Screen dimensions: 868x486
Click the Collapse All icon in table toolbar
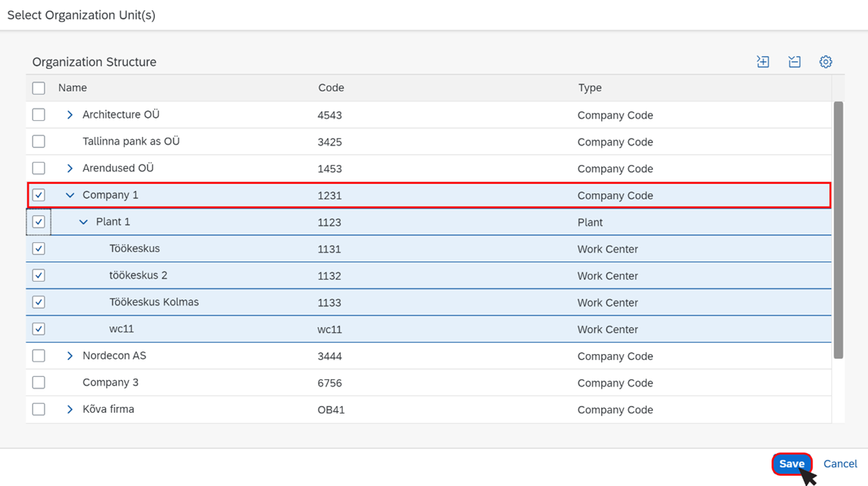click(794, 61)
